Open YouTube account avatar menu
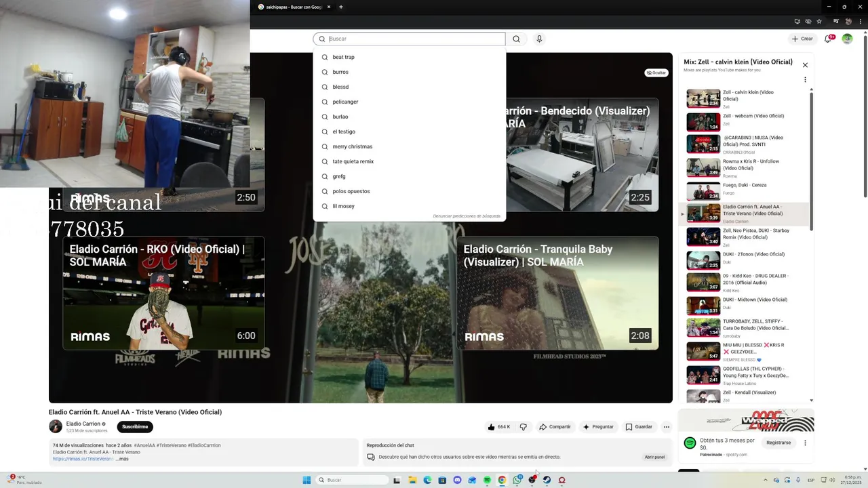This screenshot has width=868, height=488. [847, 39]
